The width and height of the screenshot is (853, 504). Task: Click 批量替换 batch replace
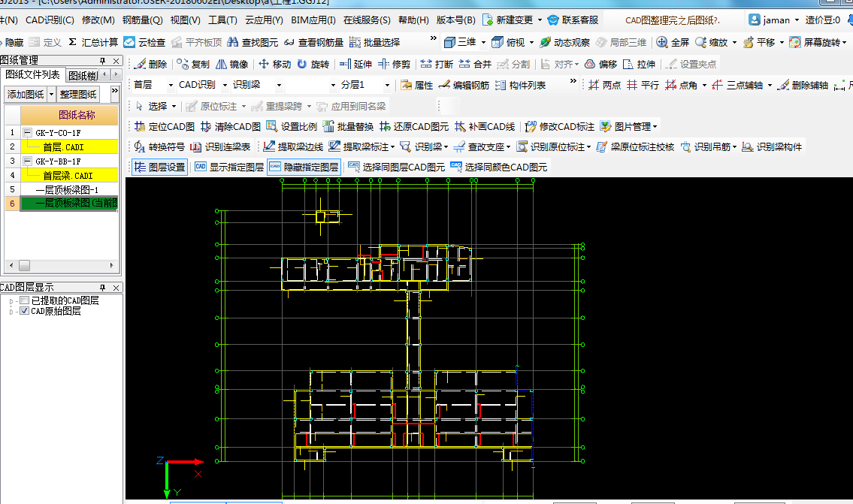pyautogui.click(x=348, y=127)
